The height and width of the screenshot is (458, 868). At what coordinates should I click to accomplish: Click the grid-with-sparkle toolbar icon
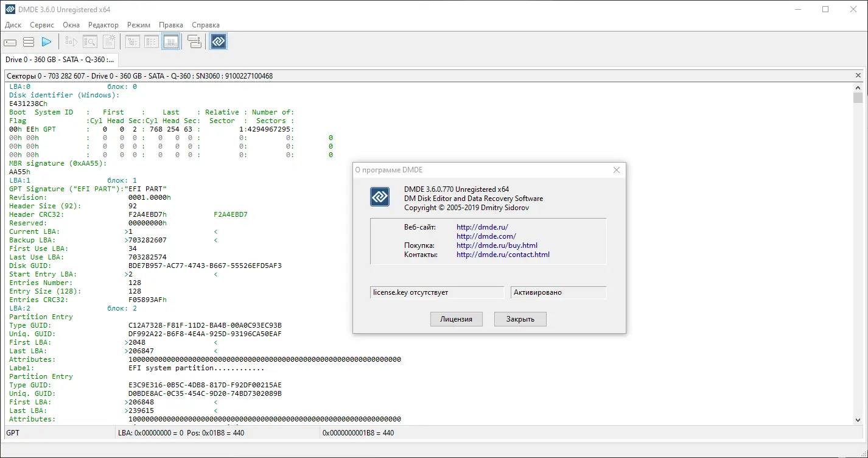click(109, 42)
